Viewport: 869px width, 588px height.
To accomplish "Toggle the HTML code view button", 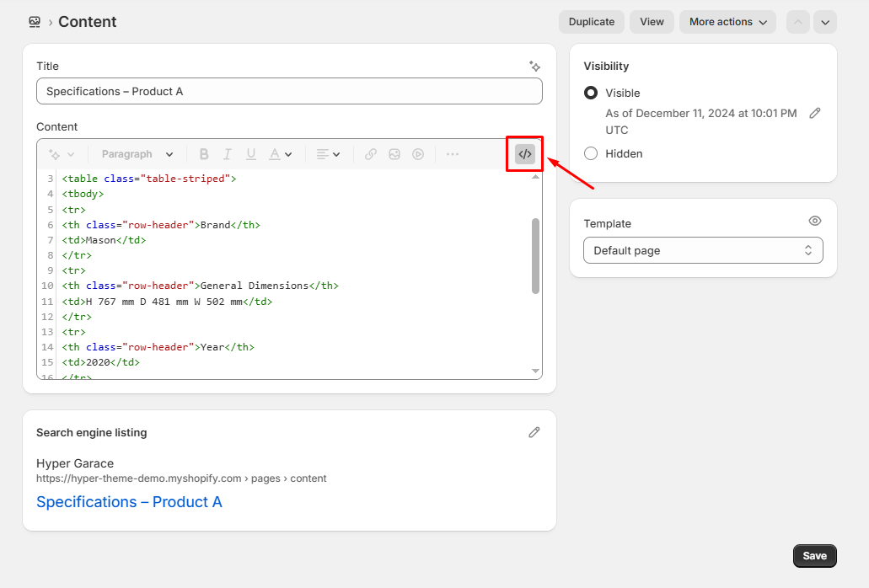I will click(524, 154).
